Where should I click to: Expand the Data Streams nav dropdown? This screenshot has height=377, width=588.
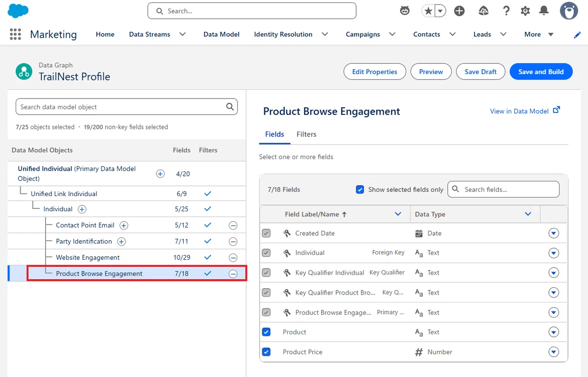point(182,34)
